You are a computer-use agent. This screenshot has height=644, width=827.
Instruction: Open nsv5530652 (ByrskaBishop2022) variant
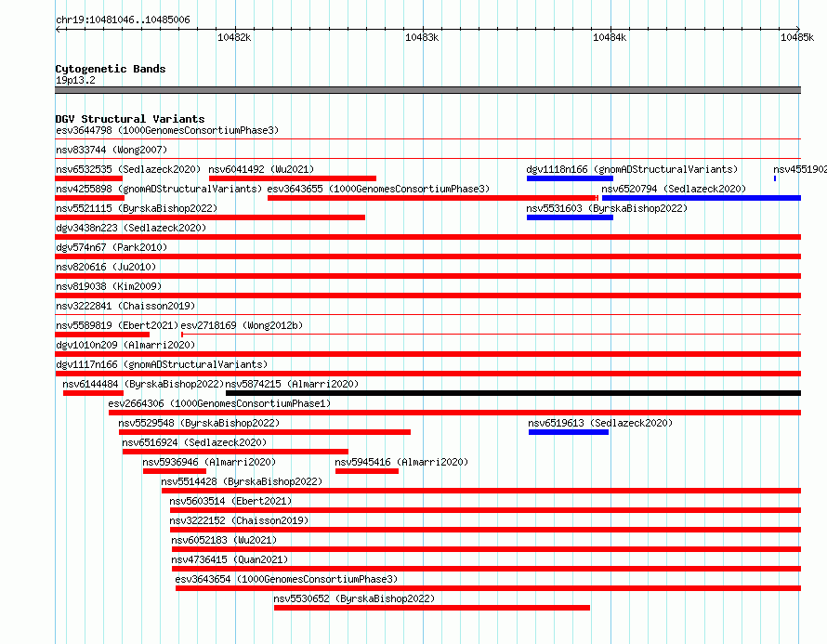[354, 598]
